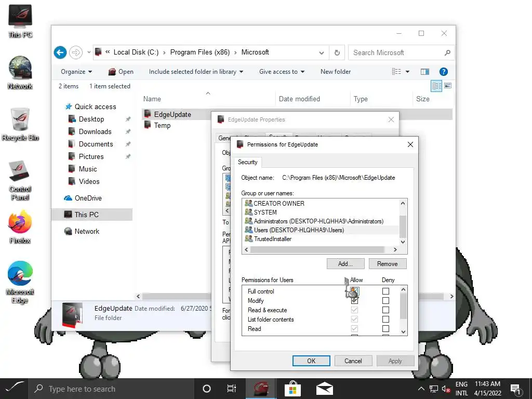The height and width of the screenshot is (399, 532).
Task: Switch to details view icon
Action: point(436,86)
